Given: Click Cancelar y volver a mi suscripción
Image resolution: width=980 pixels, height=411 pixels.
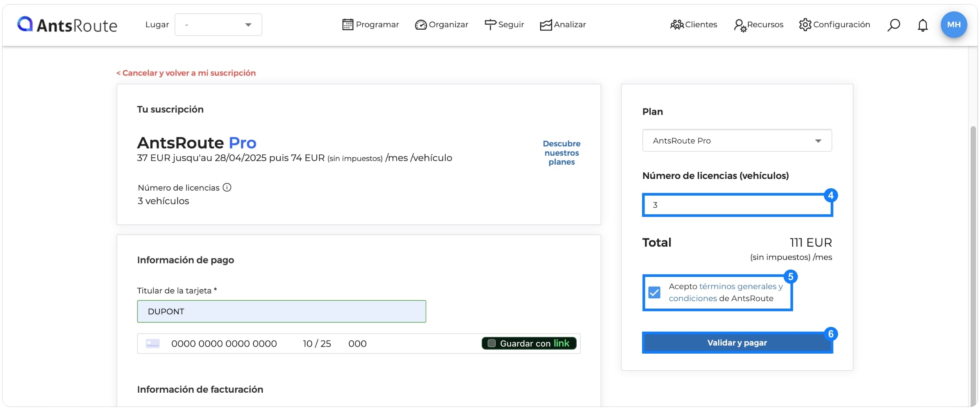Looking at the screenshot, I should [186, 73].
